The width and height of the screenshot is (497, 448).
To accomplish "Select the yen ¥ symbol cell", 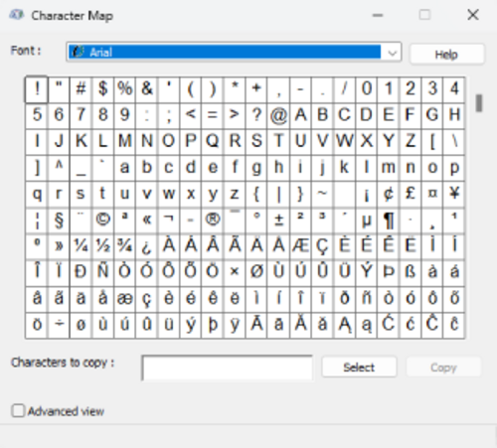I will click(x=454, y=193).
